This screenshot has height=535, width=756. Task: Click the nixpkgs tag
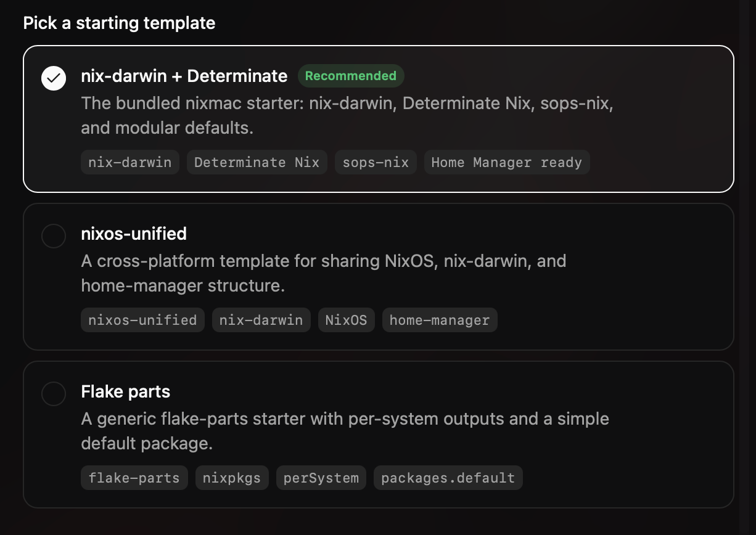232,478
